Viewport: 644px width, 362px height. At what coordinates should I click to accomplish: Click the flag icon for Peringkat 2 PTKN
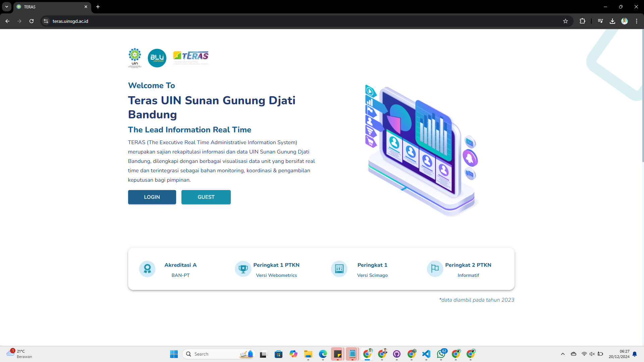coord(435,269)
